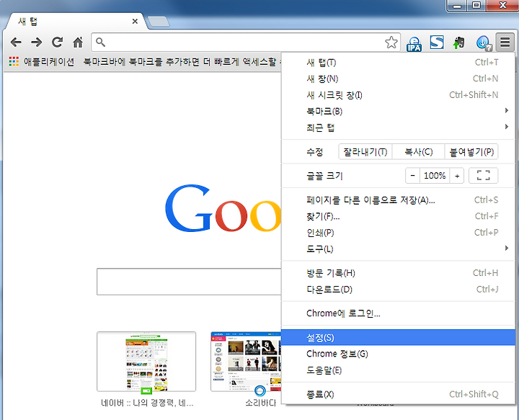519x420 pixels.
Task: Click the browser forward arrow
Action: [x=37, y=43]
